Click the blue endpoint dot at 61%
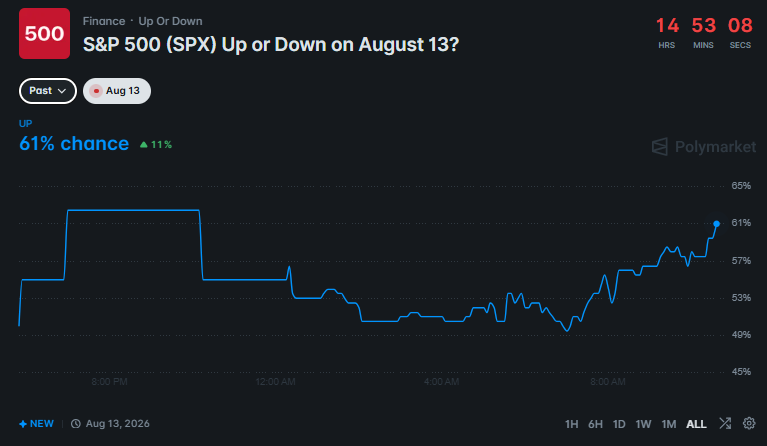The height and width of the screenshot is (446, 767). (716, 223)
